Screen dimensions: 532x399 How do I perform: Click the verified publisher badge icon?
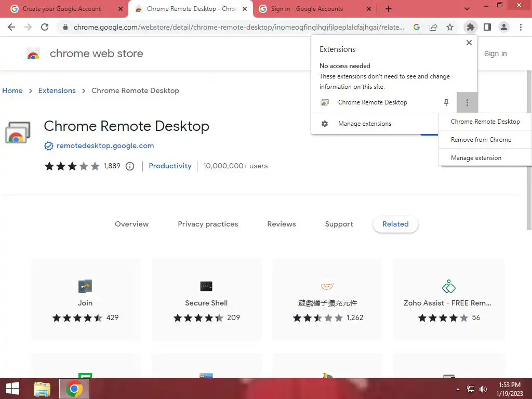pyautogui.click(x=49, y=146)
